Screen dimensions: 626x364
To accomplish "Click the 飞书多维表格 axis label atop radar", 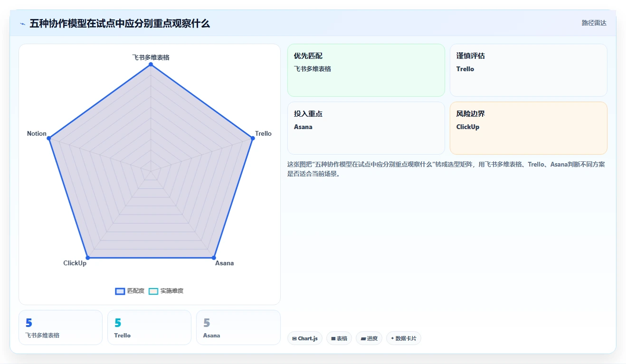I will point(151,57).
